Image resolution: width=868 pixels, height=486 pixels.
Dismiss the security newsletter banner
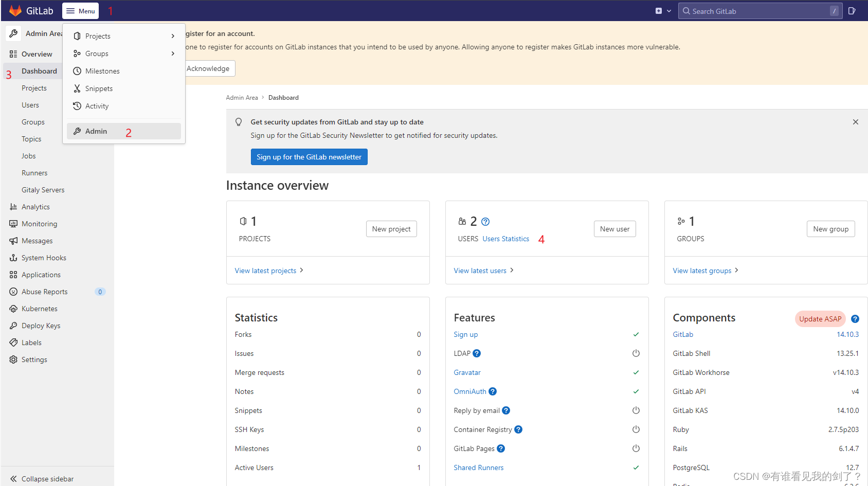click(856, 122)
